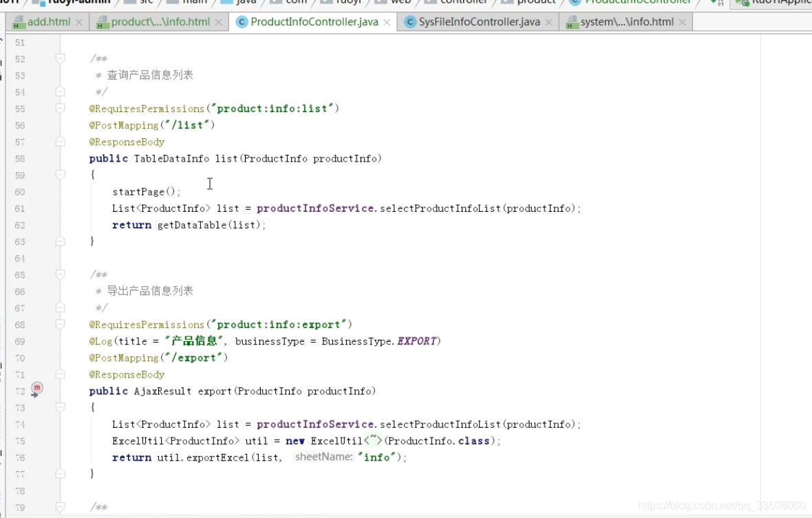The image size is (812, 518).
Task: Click the TableDataInfo return type
Action: 171,158
